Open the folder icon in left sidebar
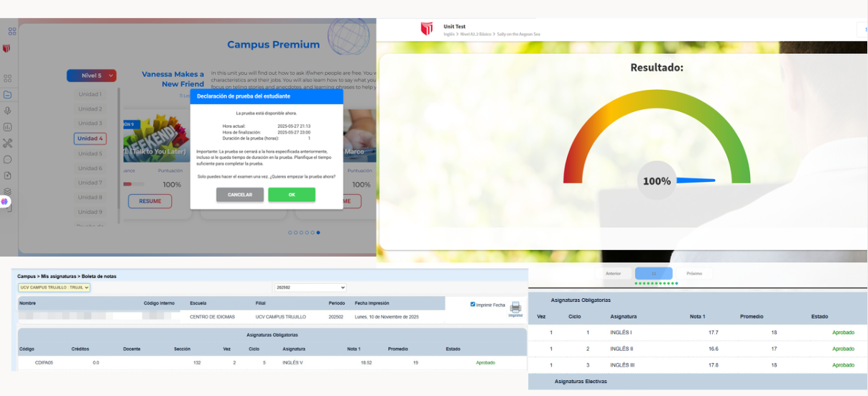This screenshot has height=396, width=868. point(7,95)
